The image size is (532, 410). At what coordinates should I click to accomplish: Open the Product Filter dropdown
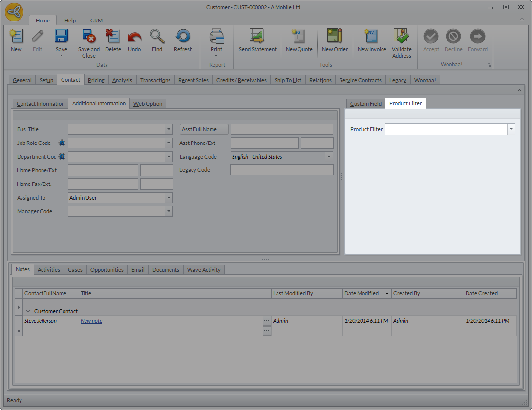pos(511,129)
